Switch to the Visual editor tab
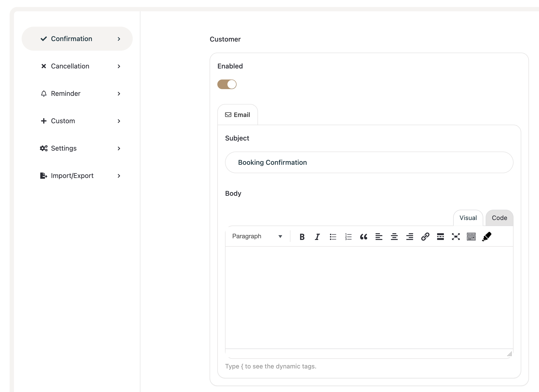Screen dimensions: 539x392 (x=468, y=218)
